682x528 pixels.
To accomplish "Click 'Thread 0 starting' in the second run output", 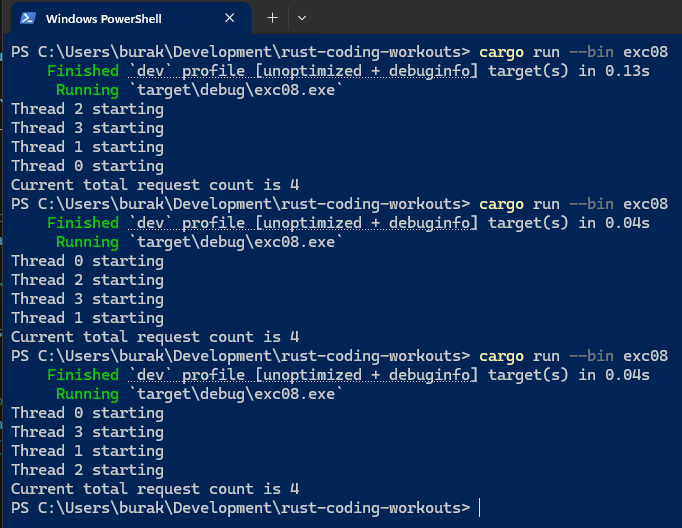I will (87, 261).
